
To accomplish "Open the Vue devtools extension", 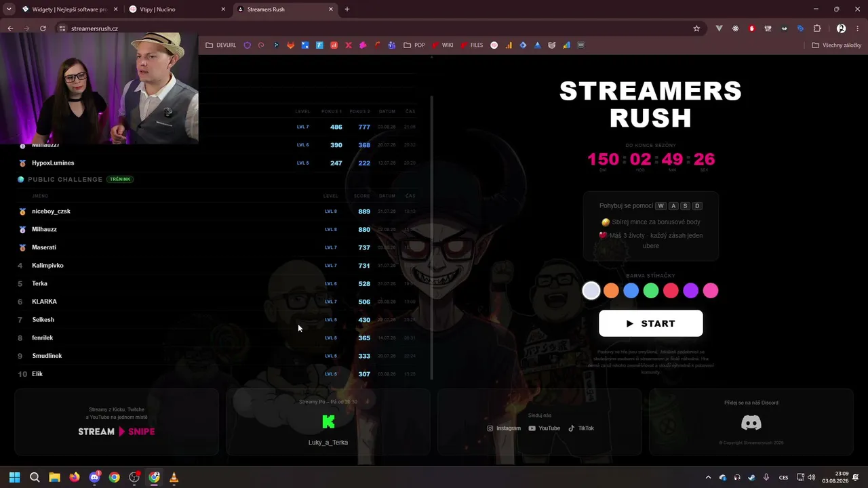I will click(x=719, y=28).
